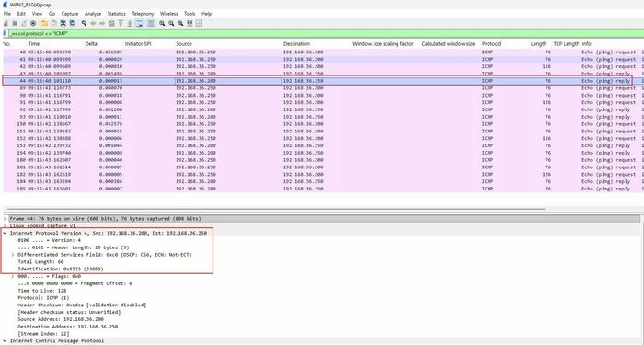Reload this capture file
This screenshot has width=644, height=345.
(x=73, y=23)
